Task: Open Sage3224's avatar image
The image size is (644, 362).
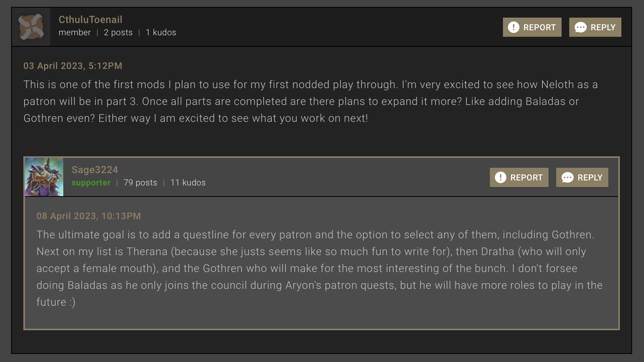Action: pyautogui.click(x=44, y=177)
